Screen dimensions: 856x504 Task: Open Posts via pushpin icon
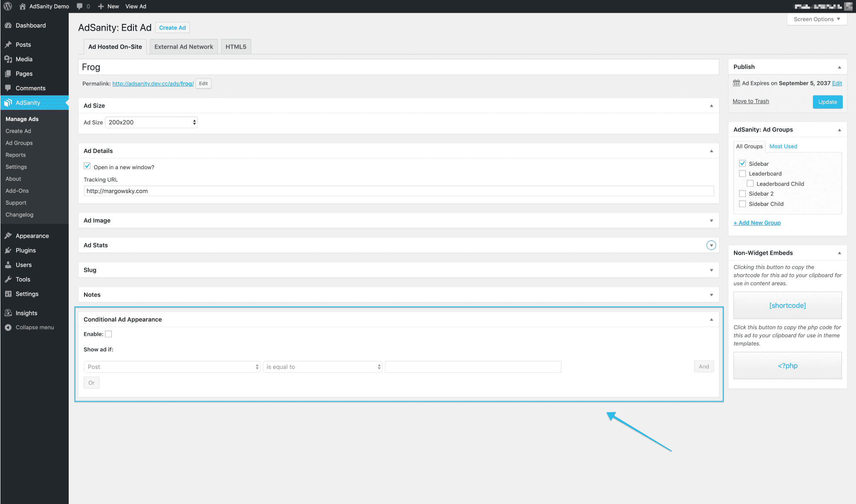click(x=8, y=44)
